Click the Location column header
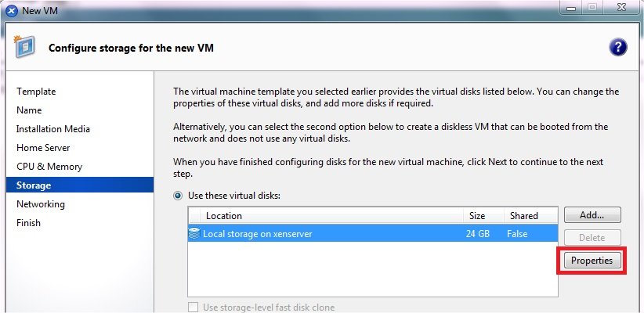644x313 pixels. pos(224,215)
